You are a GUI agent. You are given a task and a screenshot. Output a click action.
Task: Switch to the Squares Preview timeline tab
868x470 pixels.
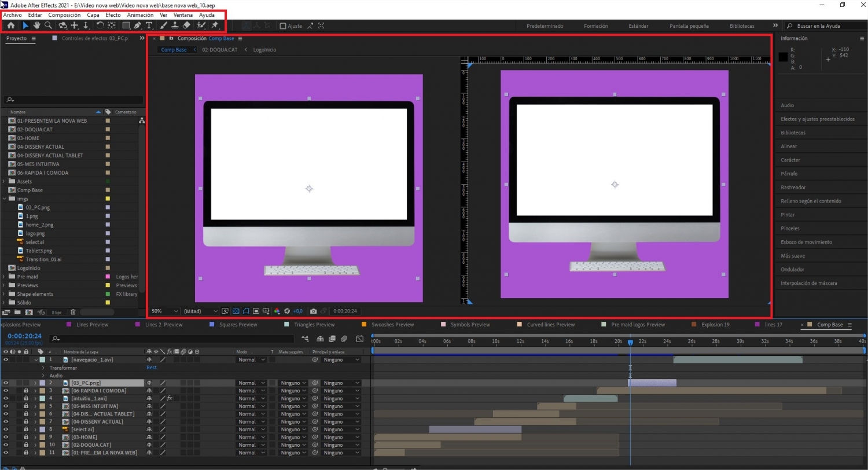(x=238, y=325)
